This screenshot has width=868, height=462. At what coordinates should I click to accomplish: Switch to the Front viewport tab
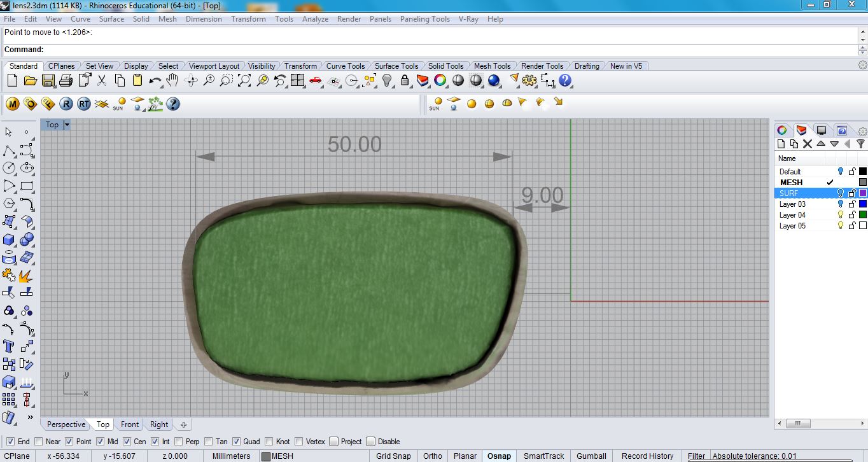click(x=130, y=424)
